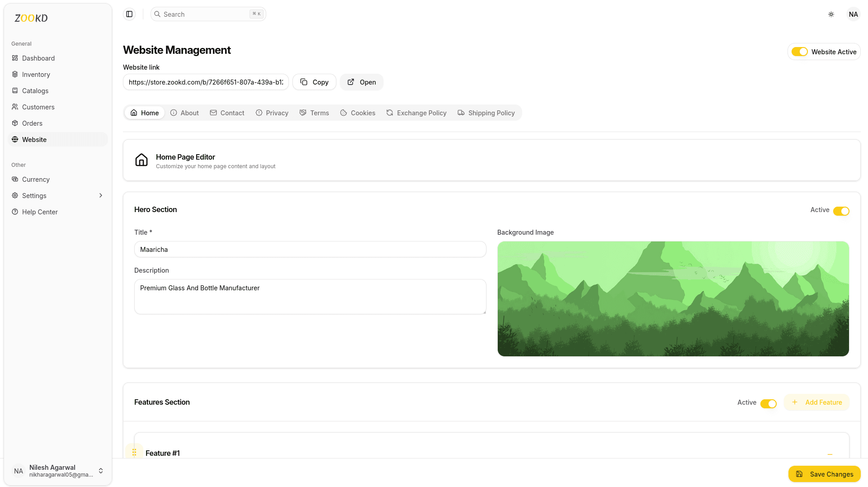Turn off the Hero Section Active toggle
This screenshot has height=487, width=868.
pyautogui.click(x=841, y=211)
